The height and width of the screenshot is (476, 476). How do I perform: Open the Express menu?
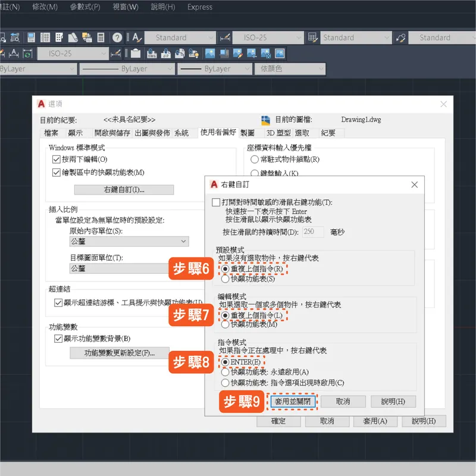coord(200,7)
